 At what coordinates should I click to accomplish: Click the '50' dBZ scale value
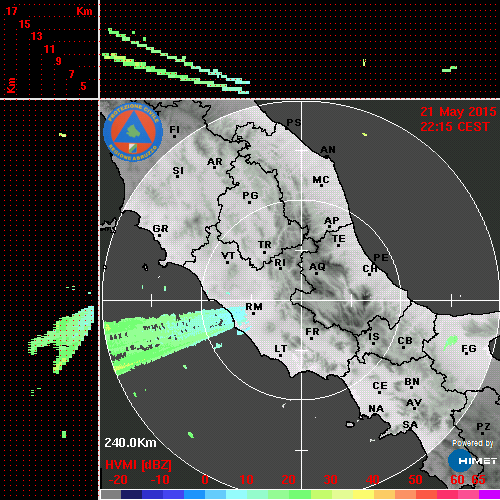415,480
